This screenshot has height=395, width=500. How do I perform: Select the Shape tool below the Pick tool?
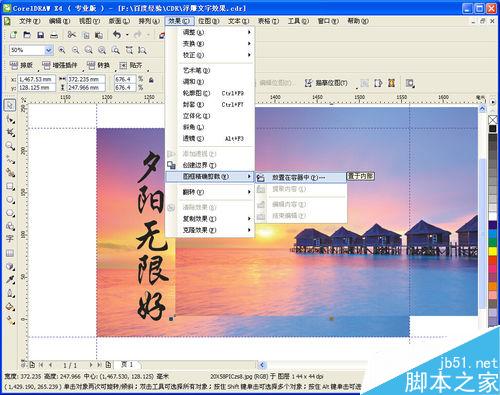coord(10,119)
